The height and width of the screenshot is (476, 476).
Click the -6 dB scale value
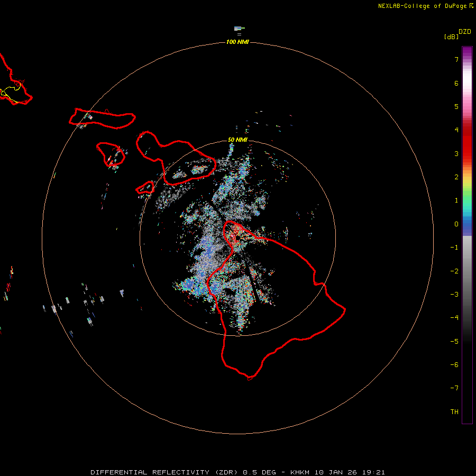point(454,365)
